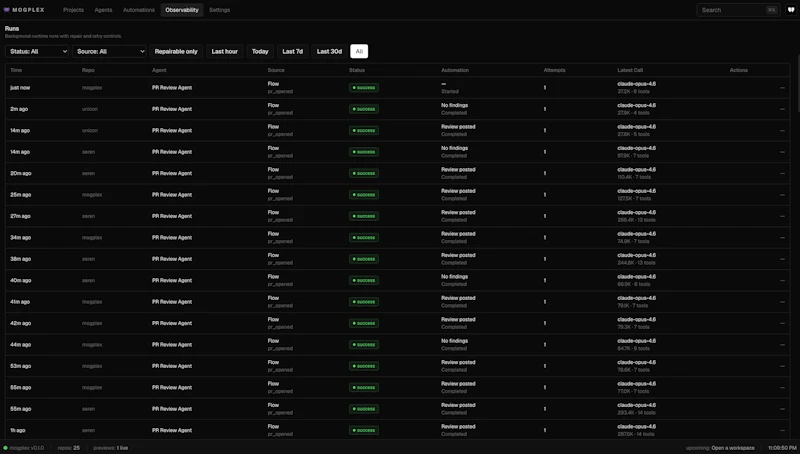Click 'Review posted' in 53m ago row

pos(458,363)
